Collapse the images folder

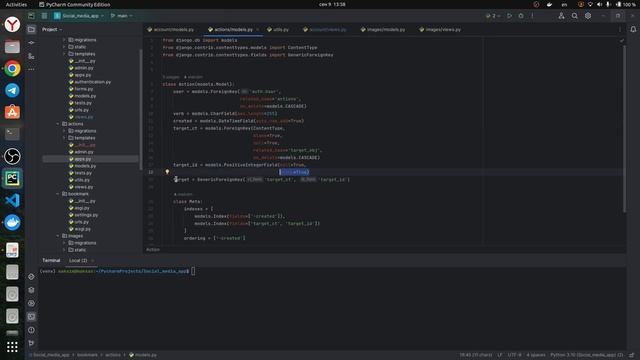point(58,236)
